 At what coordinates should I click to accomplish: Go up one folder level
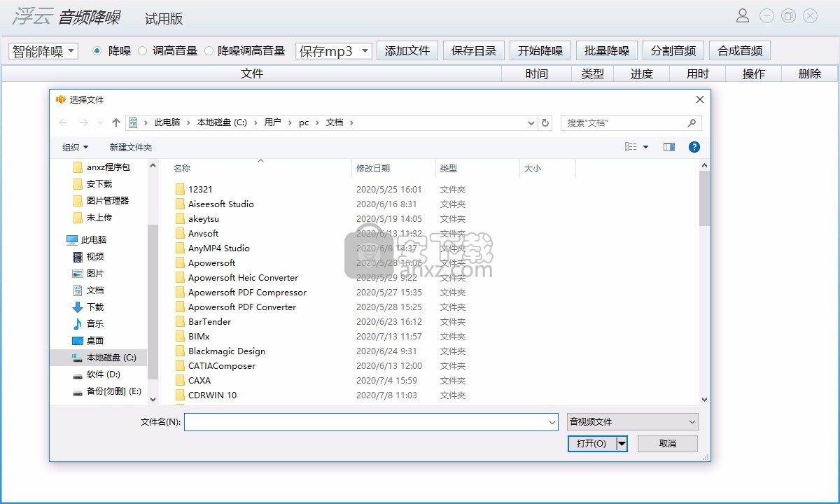click(x=116, y=122)
